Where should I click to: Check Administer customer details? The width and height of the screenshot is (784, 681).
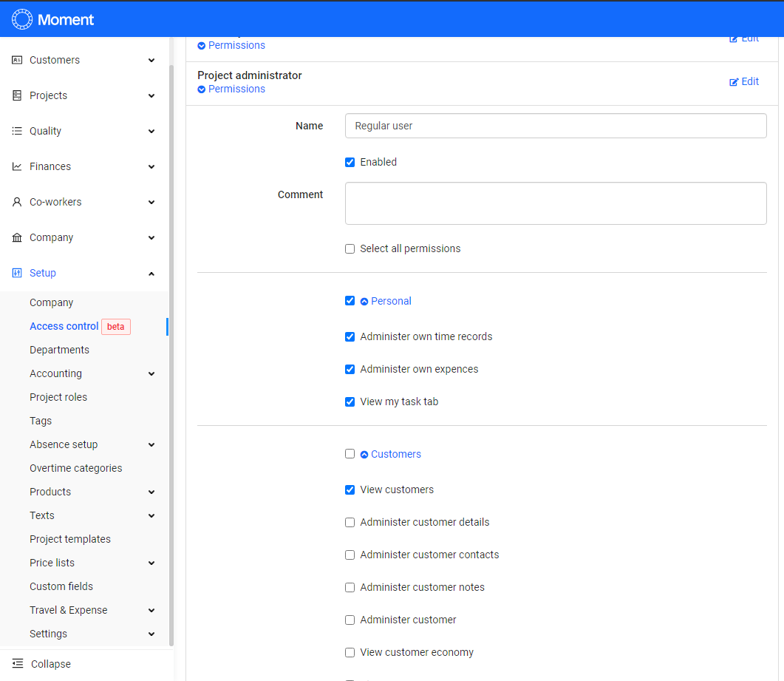(350, 522)
